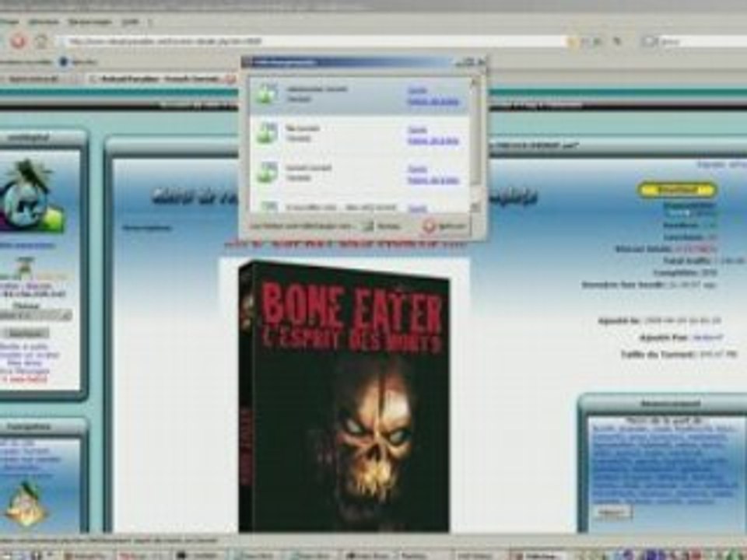Click Ouvrir link for the second download
747x560 pixels.
tap(417, 130)
